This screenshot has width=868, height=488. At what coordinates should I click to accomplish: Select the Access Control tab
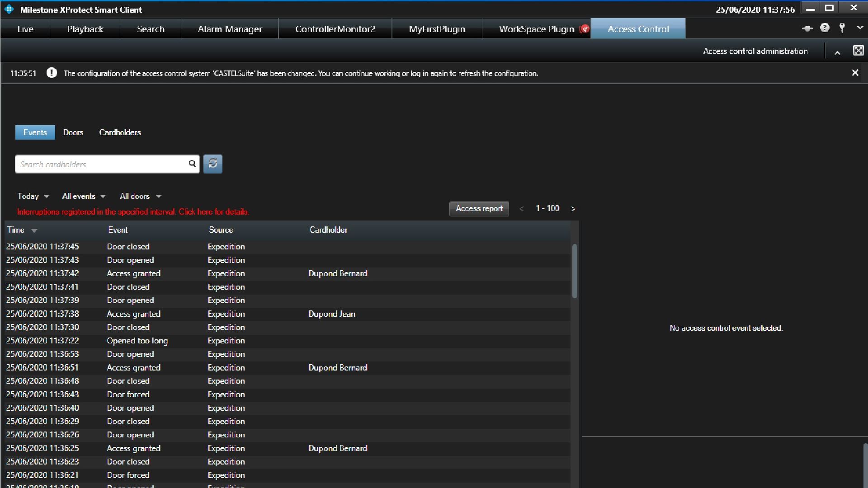point(638,29)
